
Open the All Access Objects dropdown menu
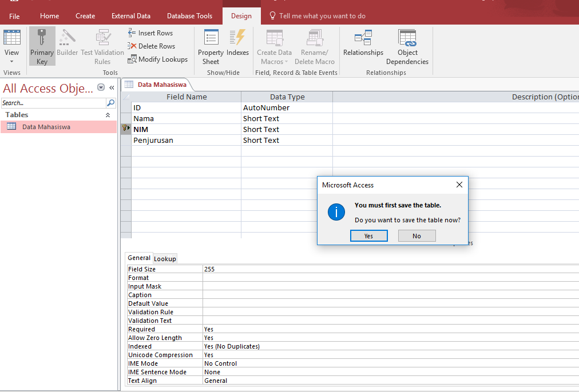point(101,87)
